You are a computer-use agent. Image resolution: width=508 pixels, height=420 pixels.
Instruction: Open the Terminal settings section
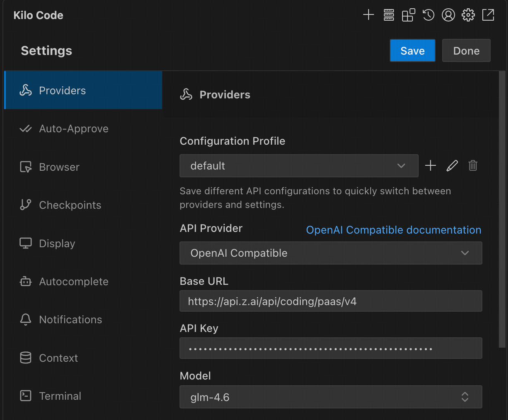tap(60, 396)
